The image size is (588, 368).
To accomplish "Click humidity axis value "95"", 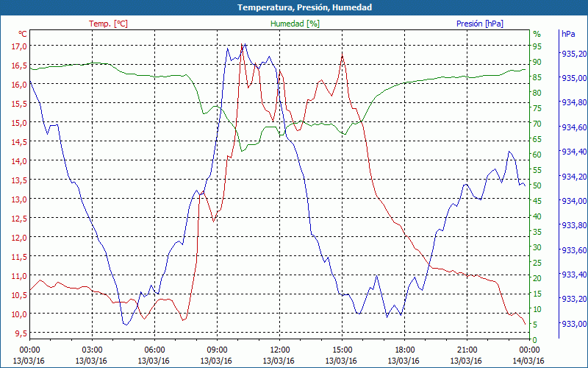I will [x=537, y=46].
